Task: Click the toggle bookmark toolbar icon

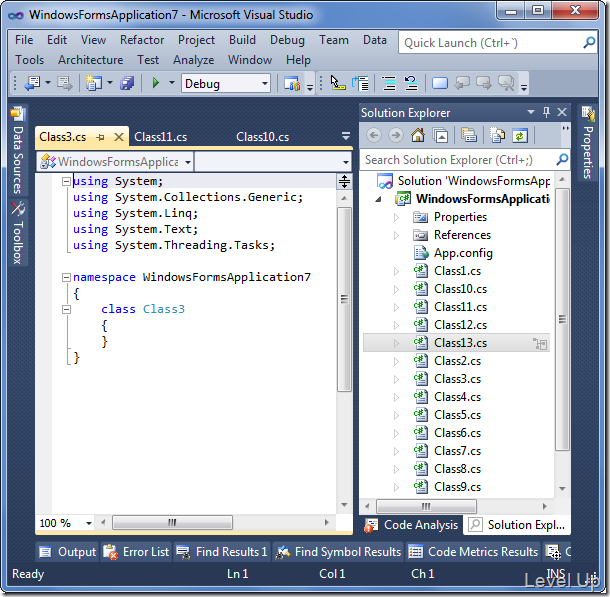Action: tap(440, 83)
